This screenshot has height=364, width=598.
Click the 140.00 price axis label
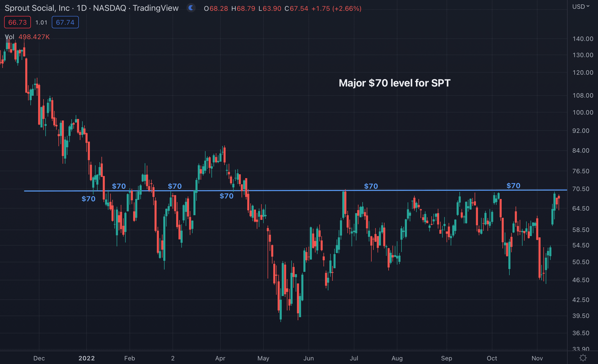583,39
